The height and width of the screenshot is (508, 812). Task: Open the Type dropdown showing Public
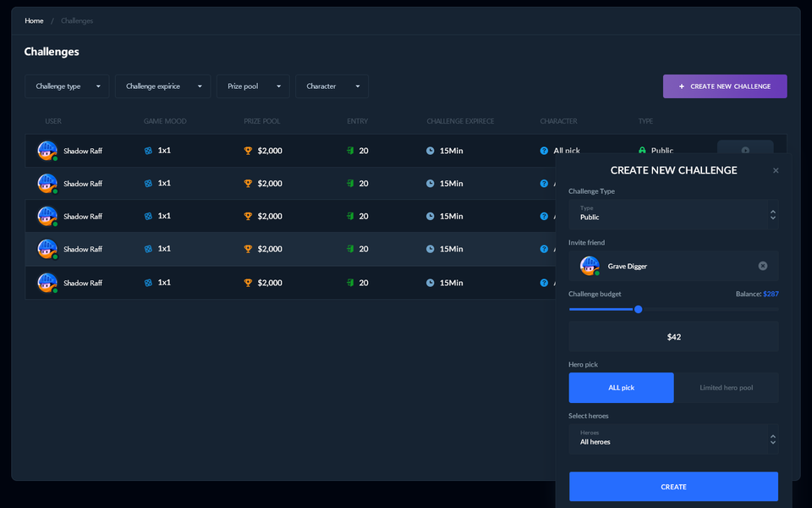pos(673,214)
